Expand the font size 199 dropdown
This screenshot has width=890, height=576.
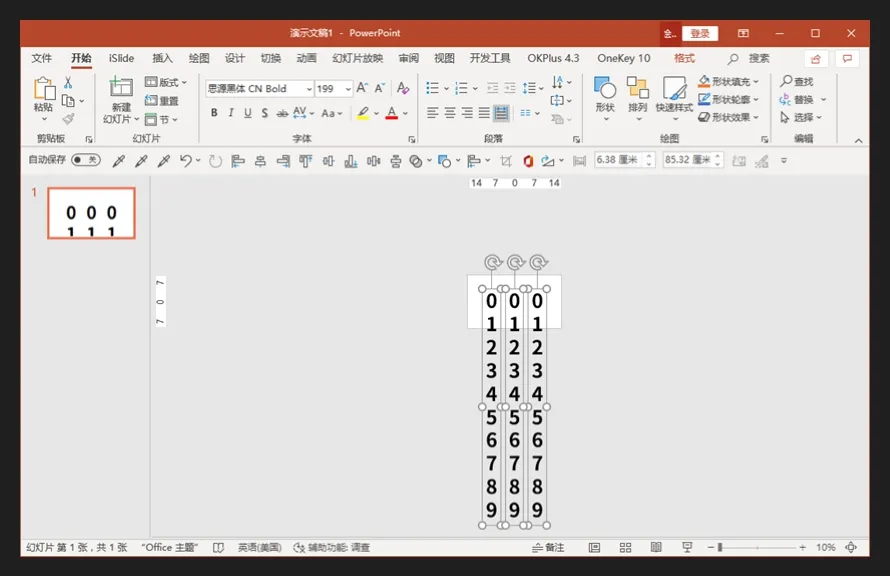(348, 89)
